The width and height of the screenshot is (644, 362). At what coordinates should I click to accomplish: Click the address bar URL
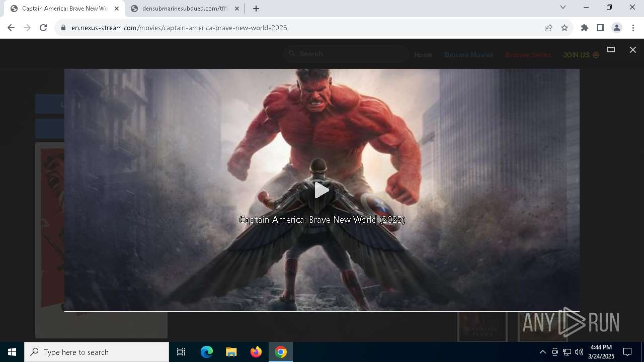179,28
